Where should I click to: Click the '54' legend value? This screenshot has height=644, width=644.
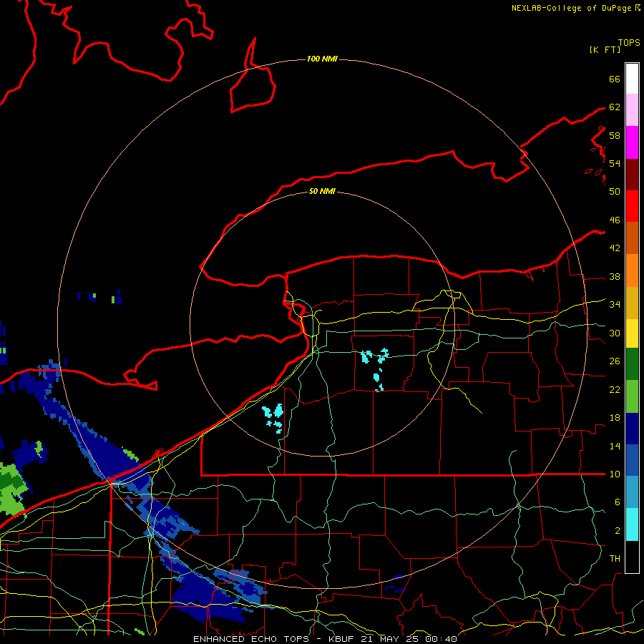pyautogui.click(x=615, y=163)
